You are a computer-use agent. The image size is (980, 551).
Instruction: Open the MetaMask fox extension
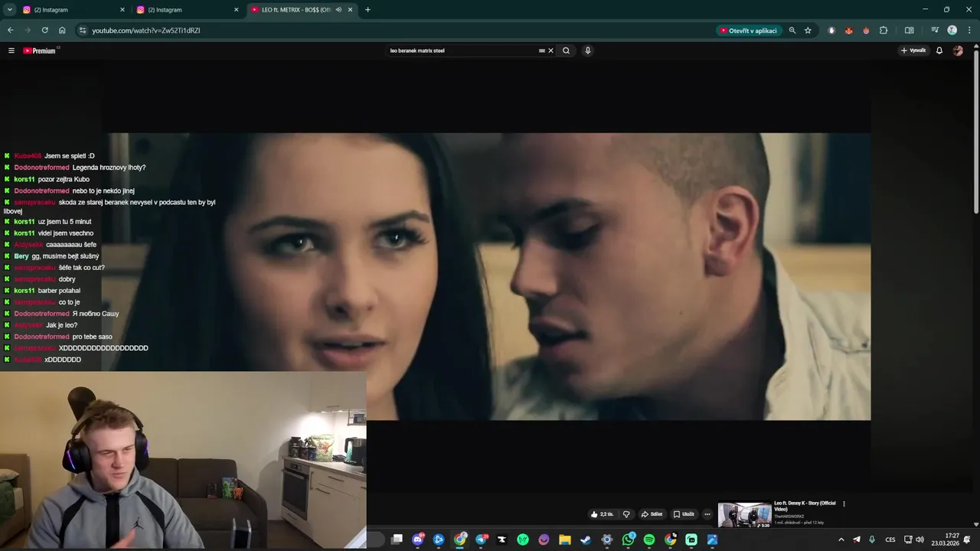point(848,31)
